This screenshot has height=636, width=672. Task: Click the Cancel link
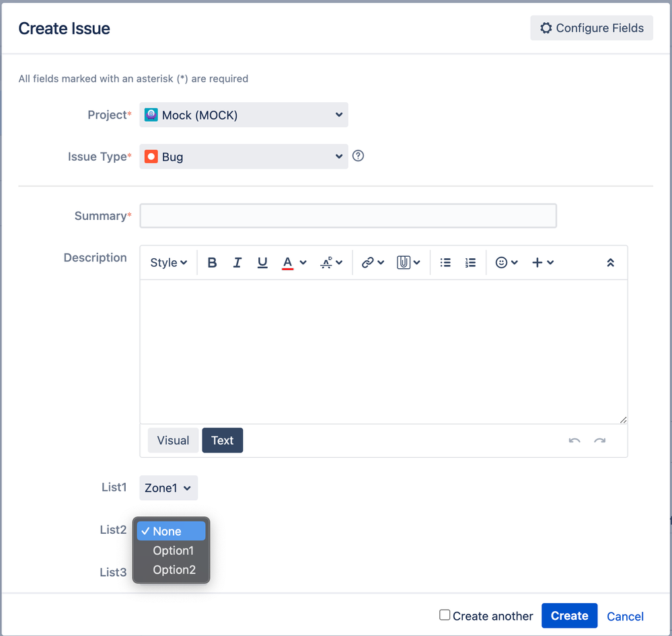click(x=625, y=617)
